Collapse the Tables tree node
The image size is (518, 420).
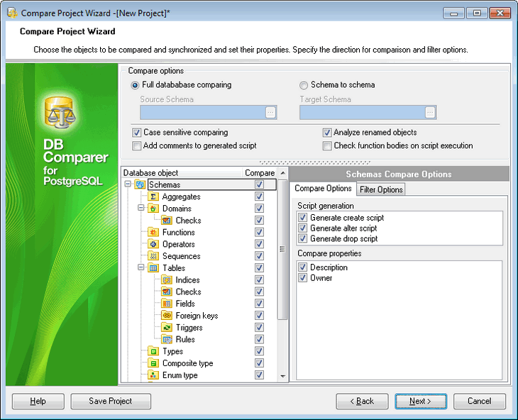click(x=141, y=267)
